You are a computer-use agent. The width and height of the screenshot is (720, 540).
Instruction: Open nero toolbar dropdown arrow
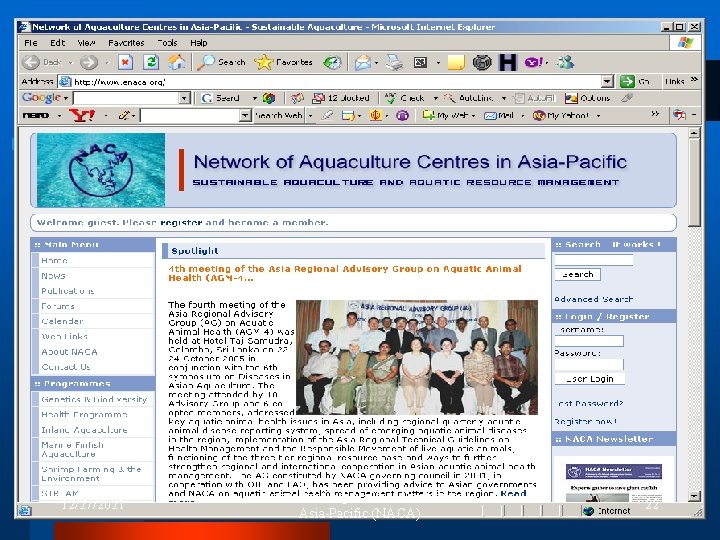(x=59, y=115)
